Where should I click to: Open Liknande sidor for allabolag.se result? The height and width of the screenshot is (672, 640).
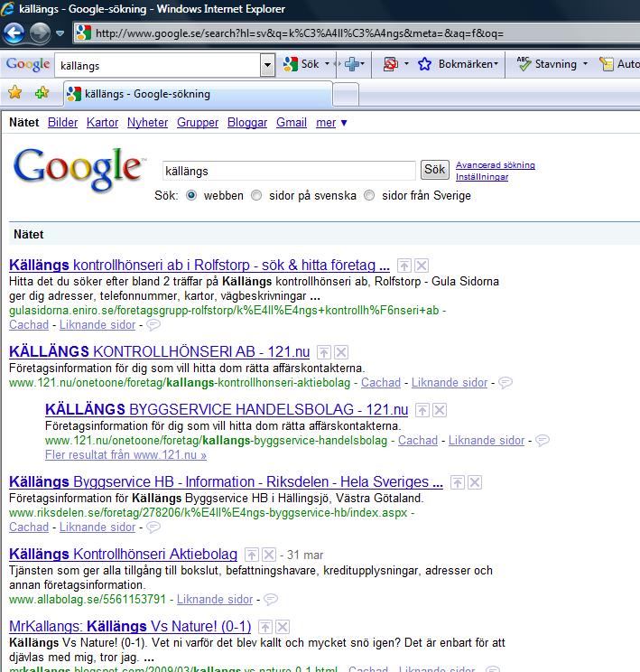click(215, 599)
